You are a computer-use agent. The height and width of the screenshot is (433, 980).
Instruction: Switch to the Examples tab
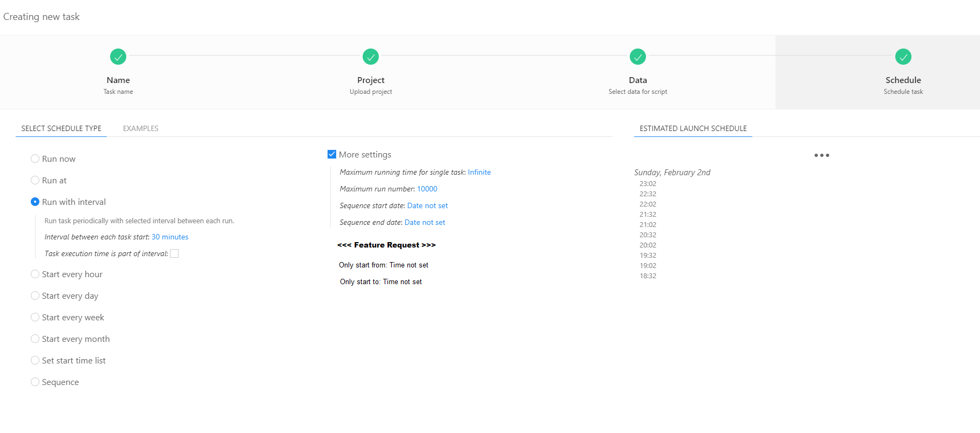pos(140,128)
